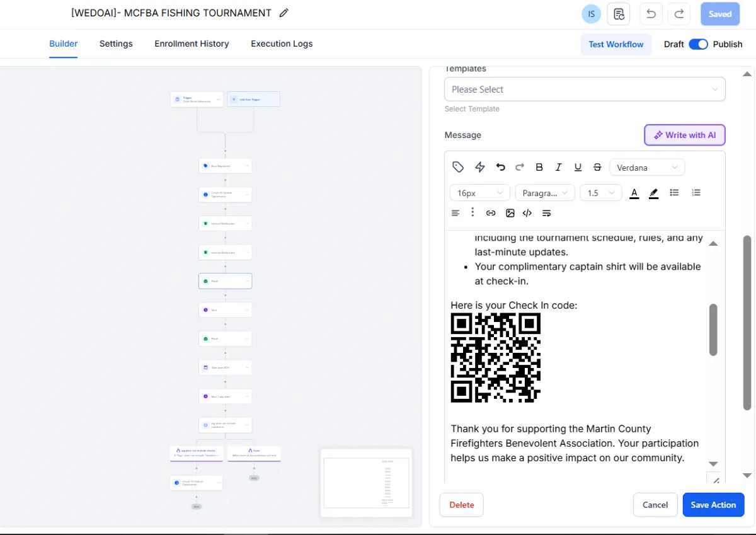Select the Trigger node on canvas

(x=197, y=100)
